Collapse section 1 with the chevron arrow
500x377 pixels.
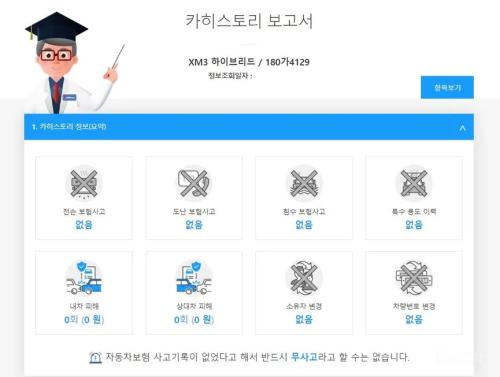(x=462, y=127)
